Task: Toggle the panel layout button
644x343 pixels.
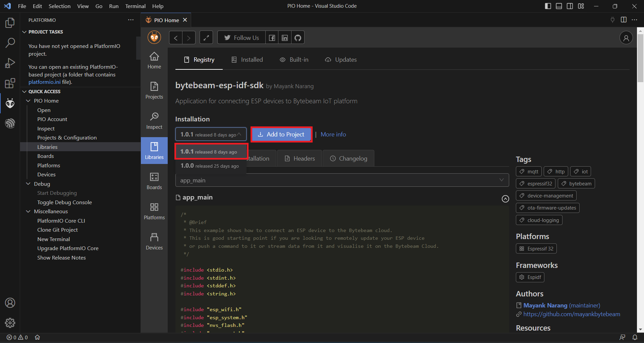Action: click(x=559, y=6)
